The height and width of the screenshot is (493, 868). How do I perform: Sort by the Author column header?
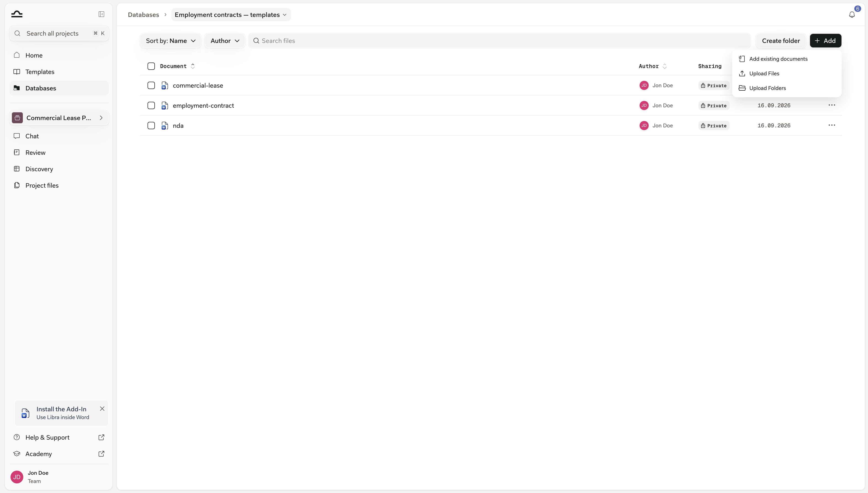tap(653, 66)
